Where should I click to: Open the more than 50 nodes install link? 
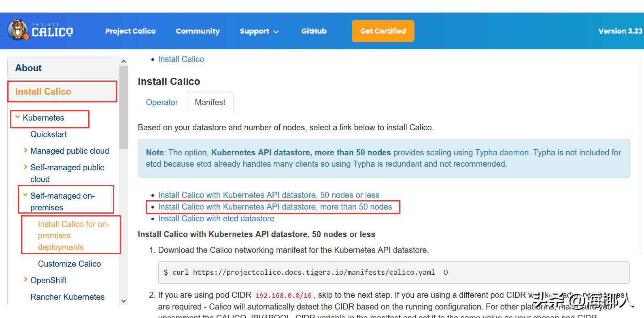[x=276, y=207]
